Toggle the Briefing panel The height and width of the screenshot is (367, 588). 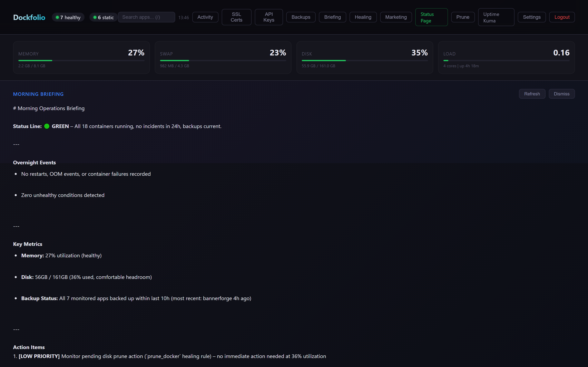point(332,17)
